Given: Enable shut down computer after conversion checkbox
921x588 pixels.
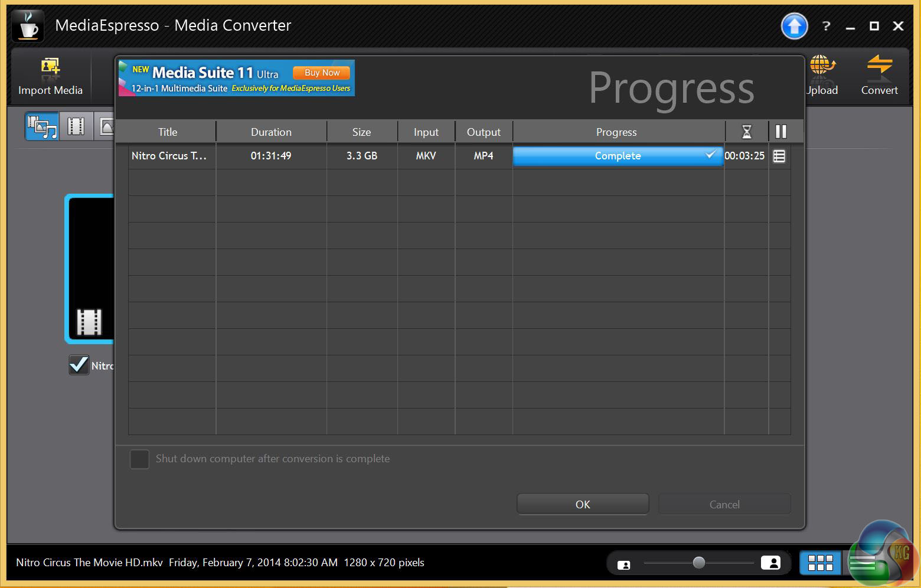Looking at the screenshot, I should 139,459.
